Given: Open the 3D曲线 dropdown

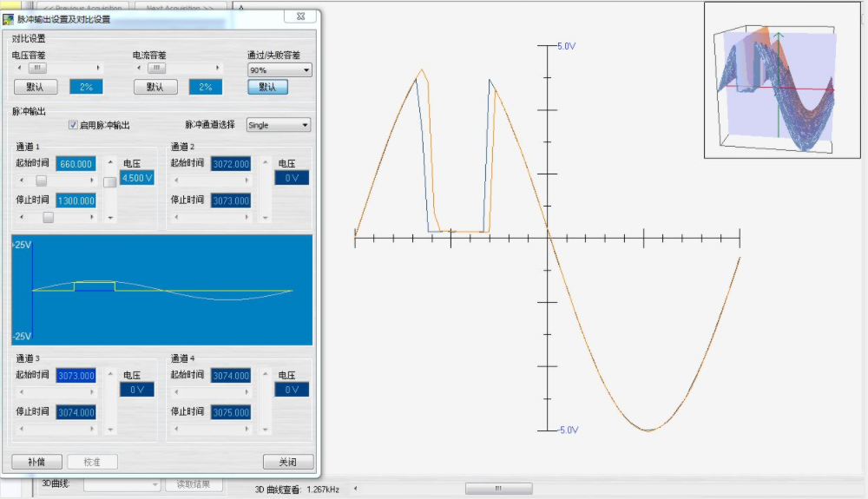Looking at the screenshot, I should coord(122,484).
